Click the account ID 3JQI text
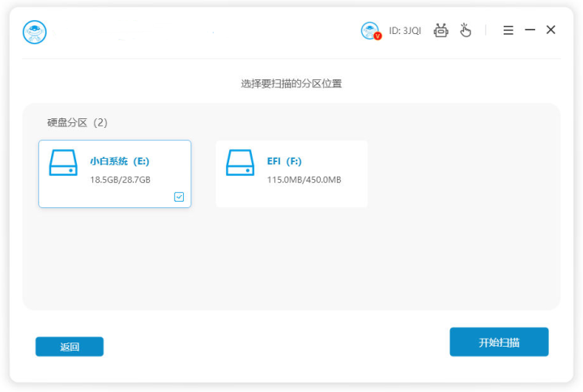Viewport: 583px width, 392px height. [405, 31]
